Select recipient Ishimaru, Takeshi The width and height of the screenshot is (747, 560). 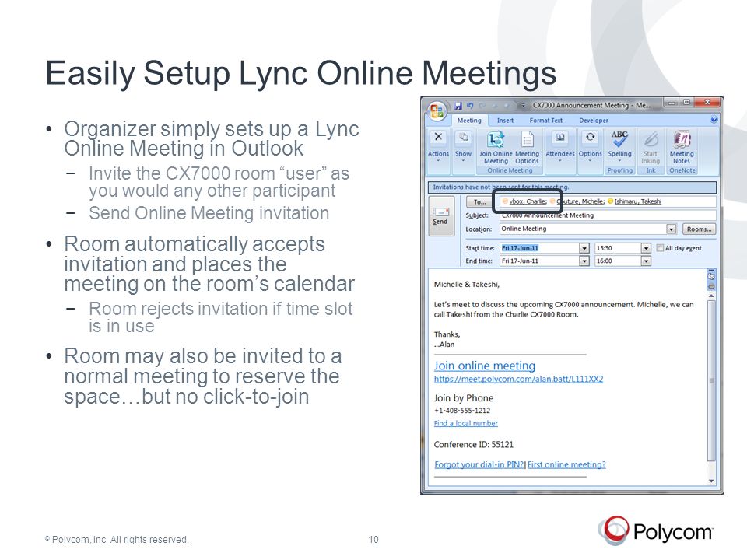click(x=637, y=201)
